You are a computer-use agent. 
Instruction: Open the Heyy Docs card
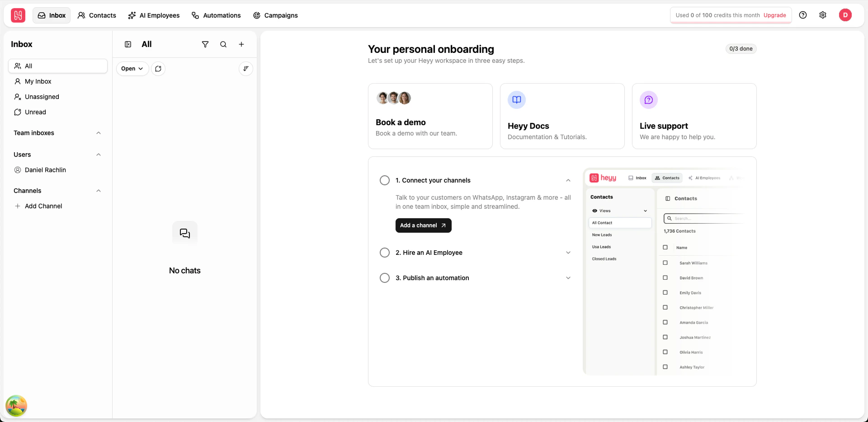pos(562,116)
